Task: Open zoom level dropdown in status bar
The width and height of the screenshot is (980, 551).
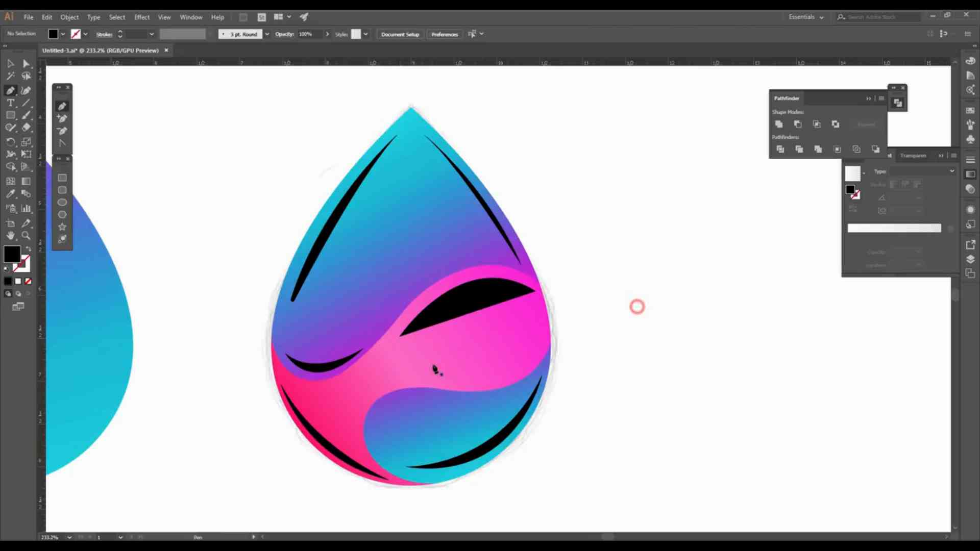Action: pos(69,537)
